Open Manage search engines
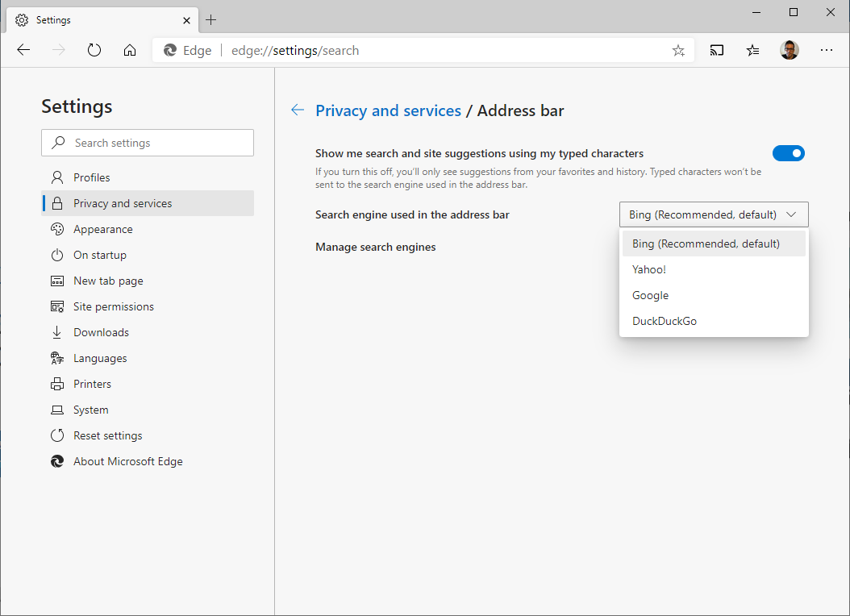This screenshot has height=616, width=850. 376,247
